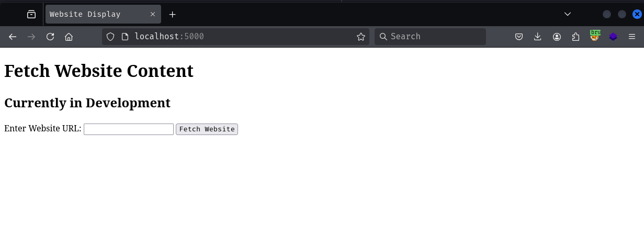Click the tiger extension icon
The width and height of the screenshot is (644, 235).
pos(595,36)
